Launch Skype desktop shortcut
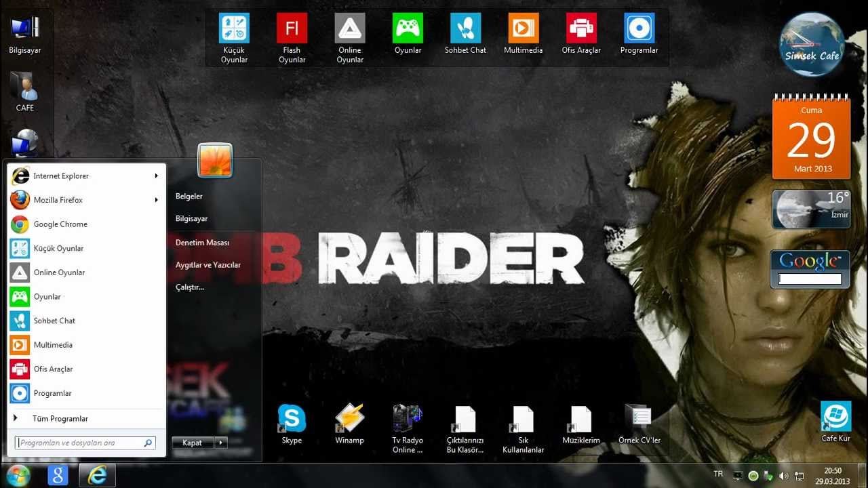 point(292,425)
